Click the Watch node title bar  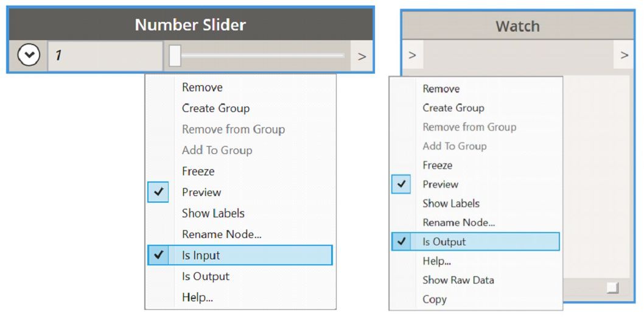tap(517, 26)
